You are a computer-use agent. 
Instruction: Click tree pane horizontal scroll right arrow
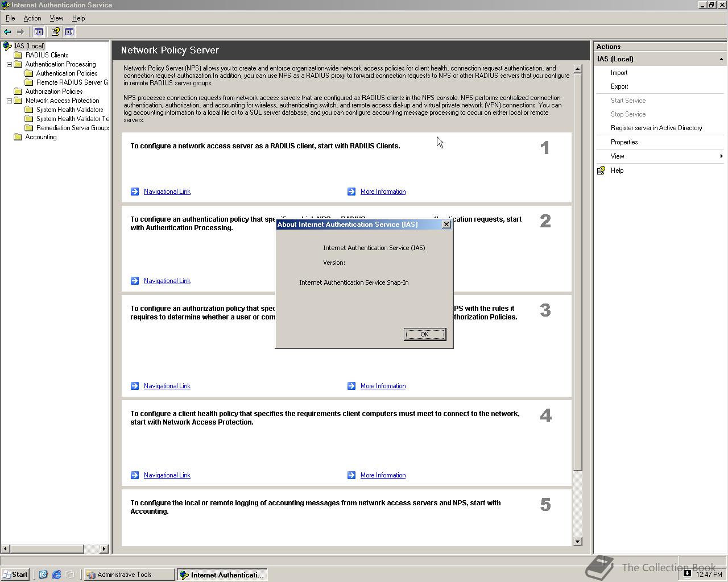tap(104, 549)
